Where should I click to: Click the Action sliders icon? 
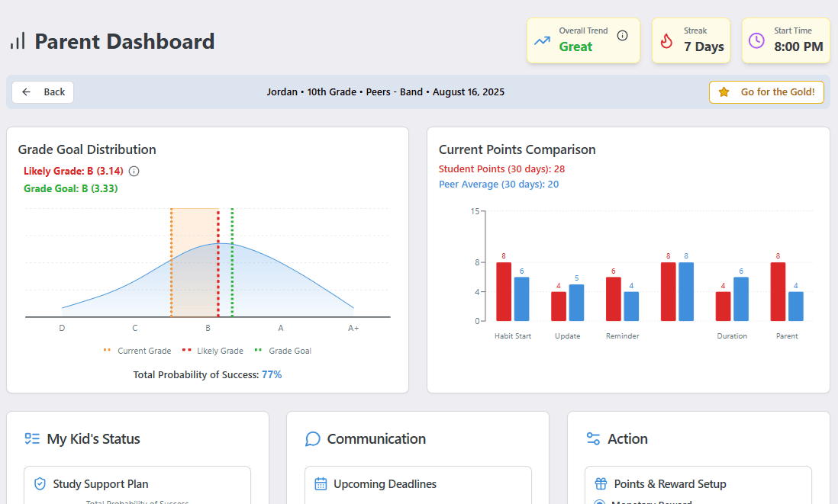593,439
